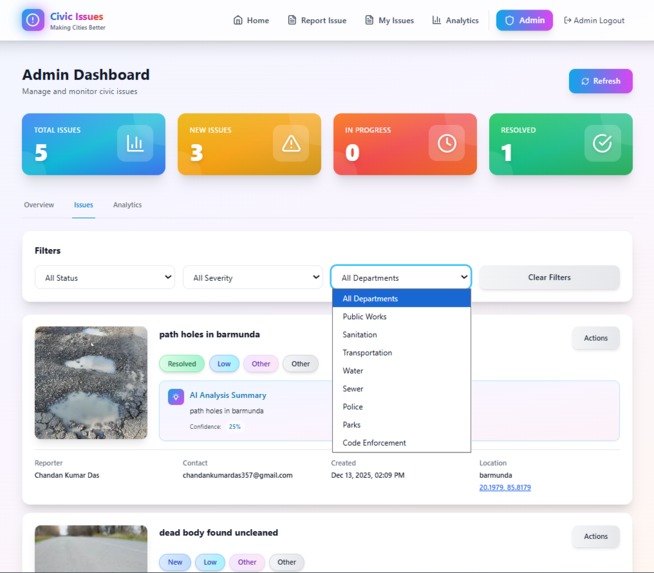Select Sewer department option
This screenshot has height=573, width=654.
[x=401, y=388]
